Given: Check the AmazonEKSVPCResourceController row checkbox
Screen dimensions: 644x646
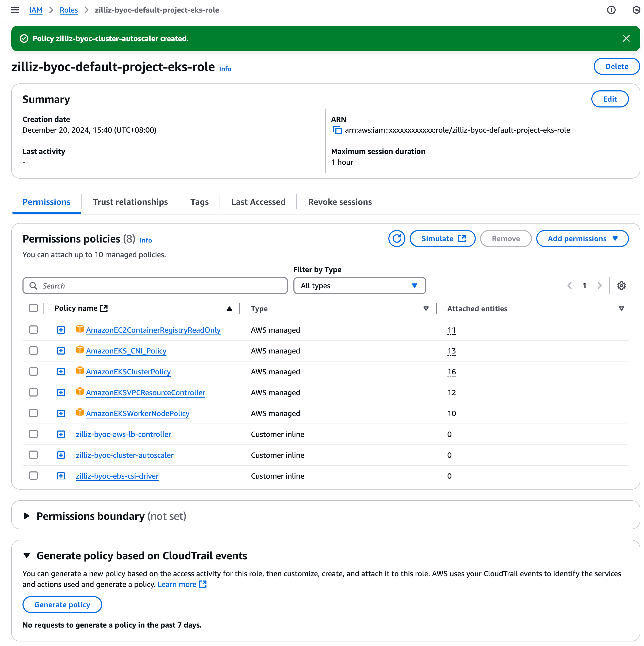Looking at the screenshot, I should point(33,392).
